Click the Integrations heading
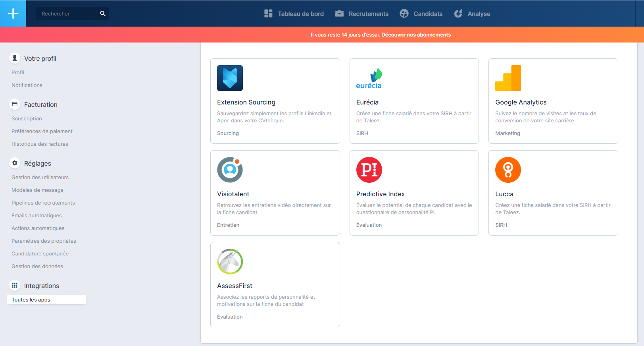The width and height of the screenshot is (644, 346). [x=42, y=286]
